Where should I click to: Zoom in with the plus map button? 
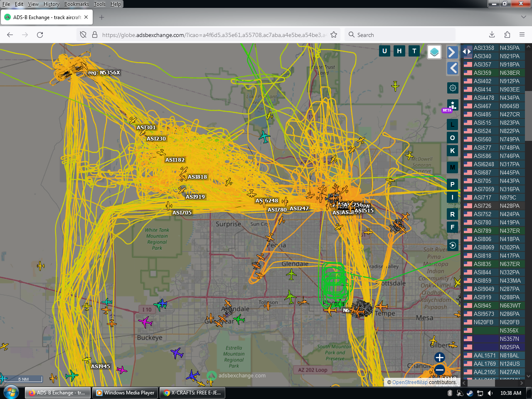coord(439,357)
